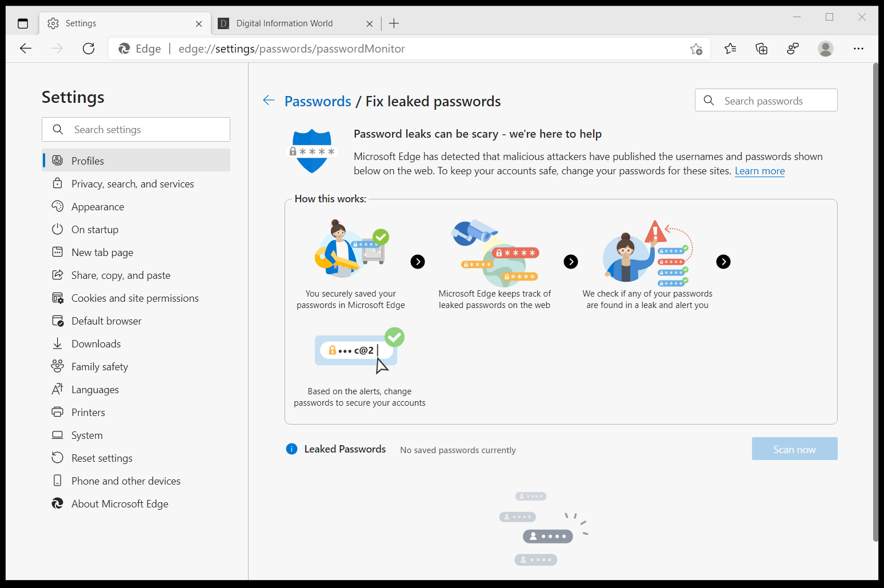The height and width of the screenshot is (588, 884).
Task: Add this page to favorites
Action: pos(697,49)
